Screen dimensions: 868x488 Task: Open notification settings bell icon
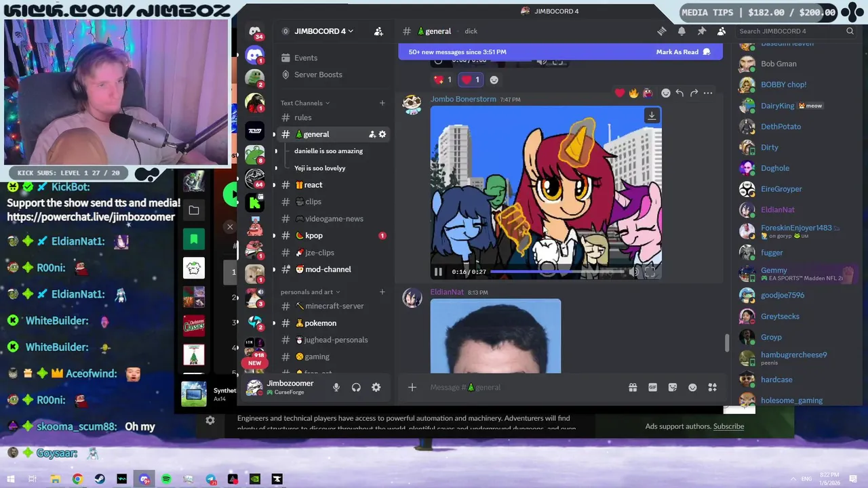coord(682,31)
